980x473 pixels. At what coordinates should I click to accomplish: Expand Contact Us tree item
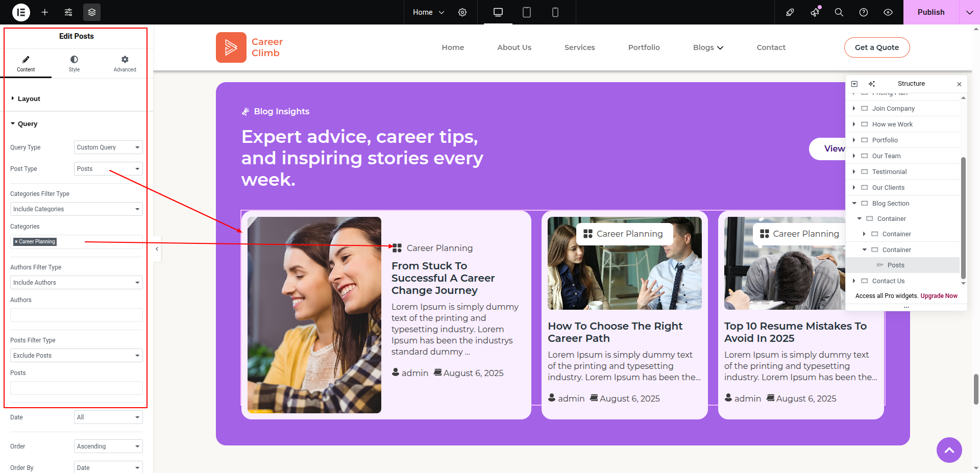[854, 281]
